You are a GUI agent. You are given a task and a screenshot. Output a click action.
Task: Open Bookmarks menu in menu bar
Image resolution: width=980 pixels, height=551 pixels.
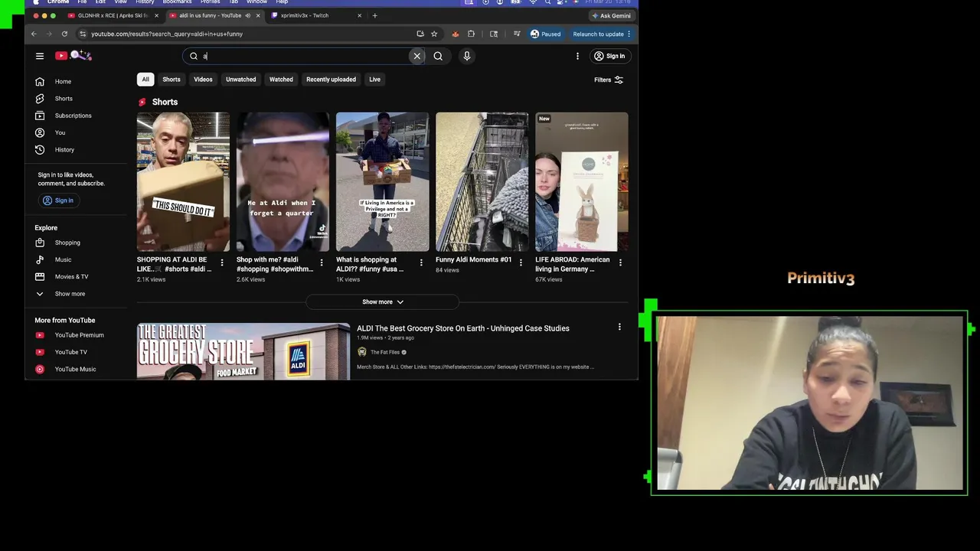click(x=177, y=2)
